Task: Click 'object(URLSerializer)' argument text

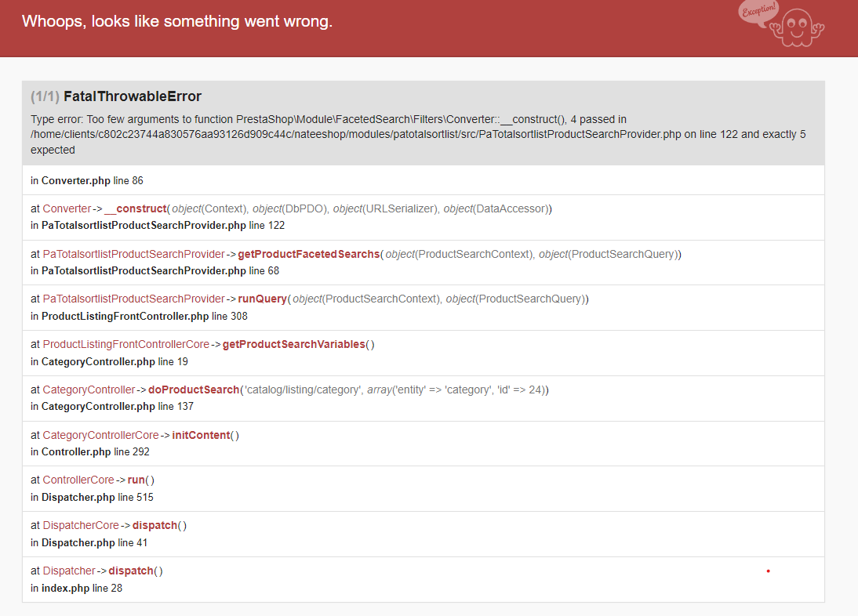Action: click(387, 208)
